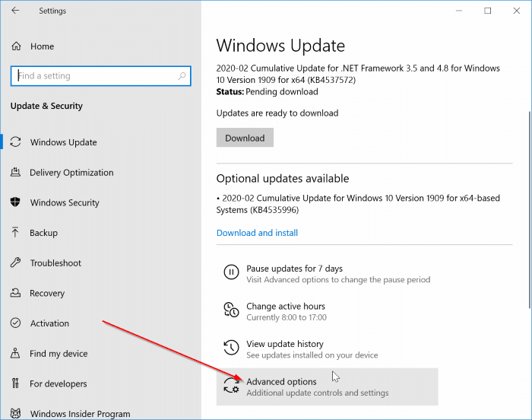Open For developers settings

click(x=59, y=383)
